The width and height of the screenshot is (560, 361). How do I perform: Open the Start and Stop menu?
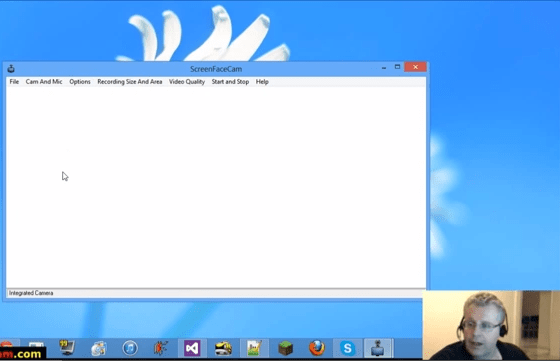pyautogui.click(x=230, y=82)
